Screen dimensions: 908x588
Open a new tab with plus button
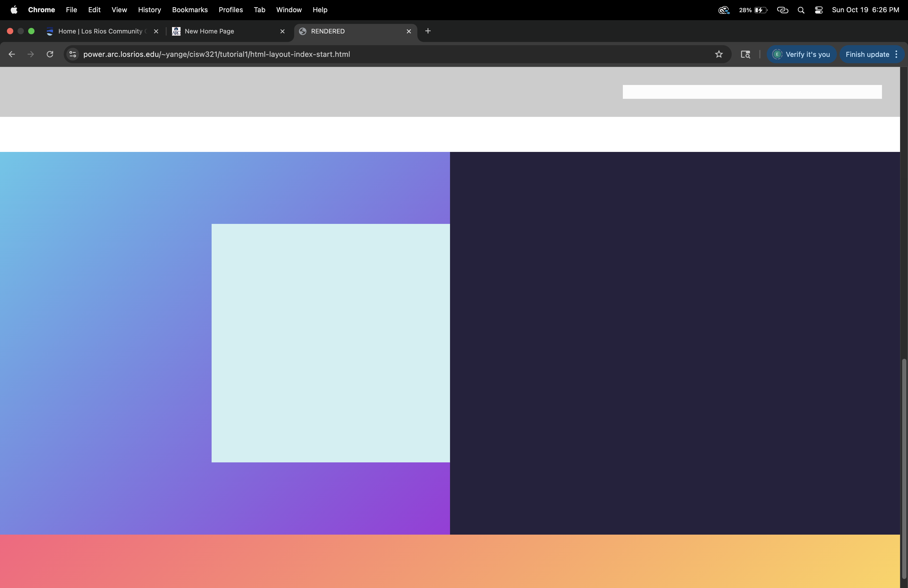(428, 31)
